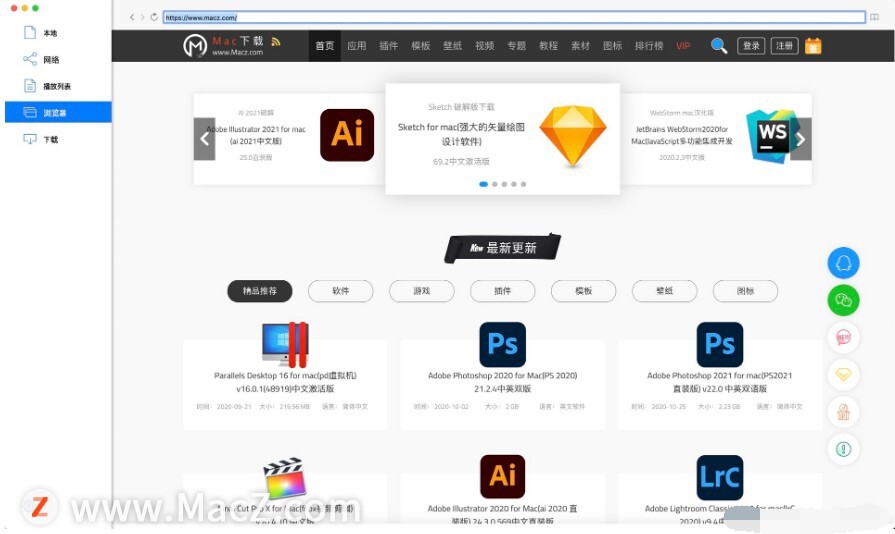Click the Macz.com logo in the header
The width and height of the screenshot is (895, 534).
coord(223,46)
